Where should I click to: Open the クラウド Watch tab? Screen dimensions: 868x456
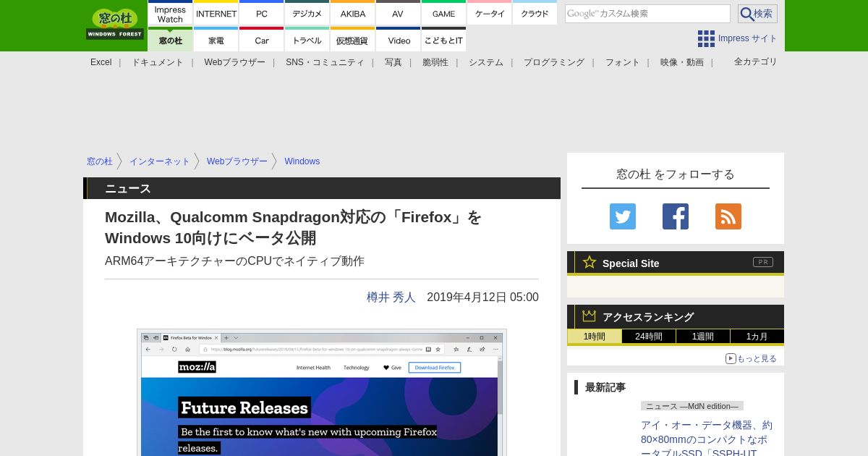[x=535, y=13]
